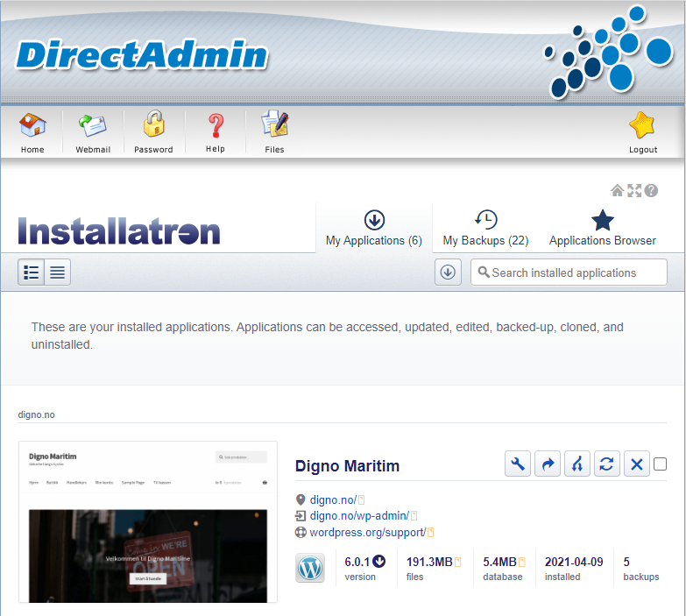Click the update refresh icon for Digno Maritim

(x=607, y=464)
